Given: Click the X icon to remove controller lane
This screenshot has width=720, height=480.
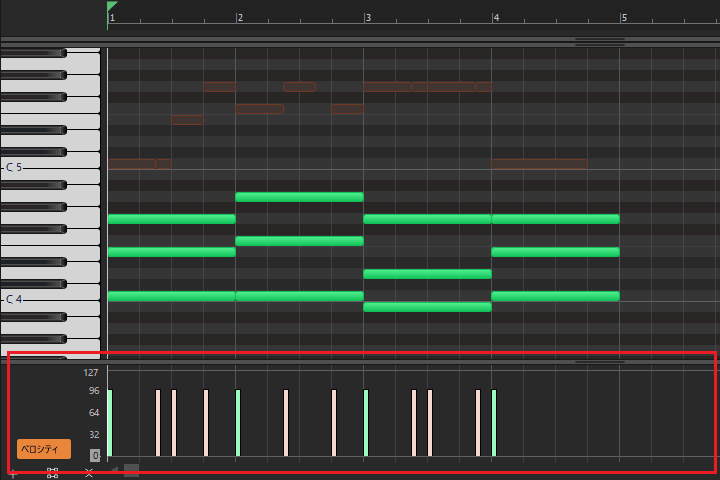Looking at the screenshot, I should click(89, 473).
